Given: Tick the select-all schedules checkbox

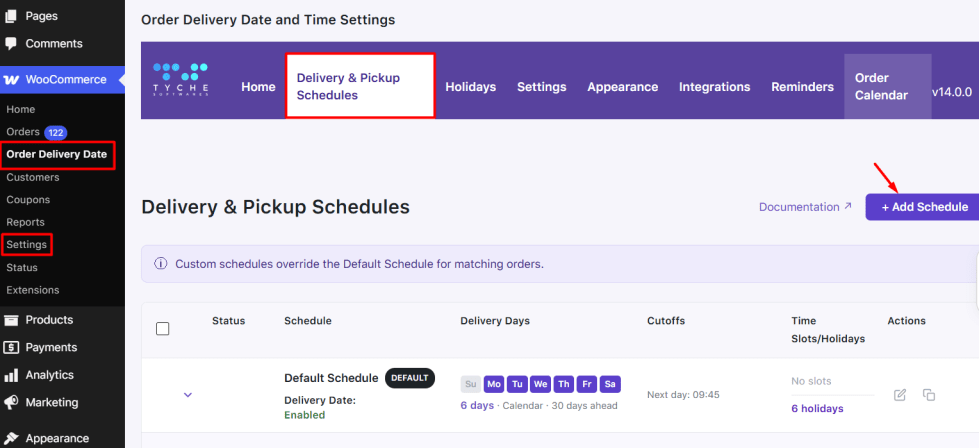Looking at the screenshot, I should [x=162, y=329].
